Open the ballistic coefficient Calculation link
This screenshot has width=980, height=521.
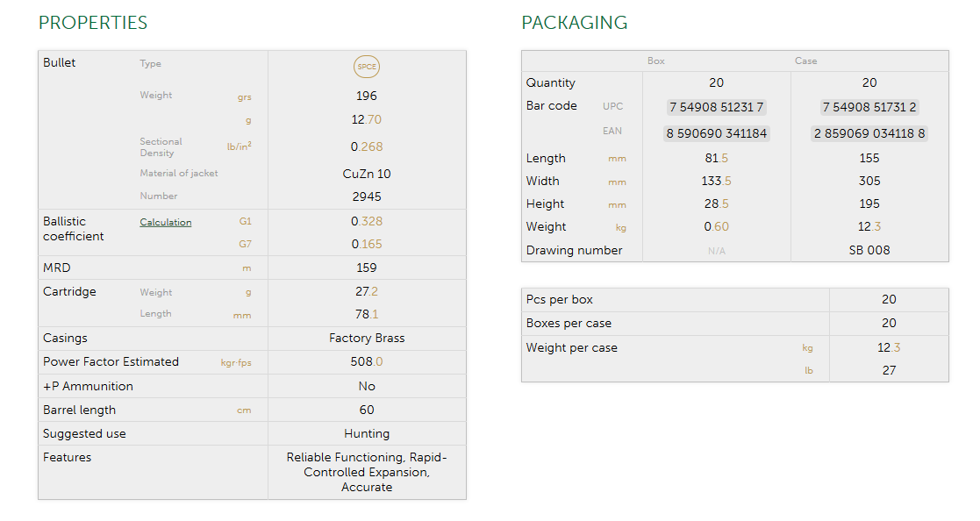point(165,222)
